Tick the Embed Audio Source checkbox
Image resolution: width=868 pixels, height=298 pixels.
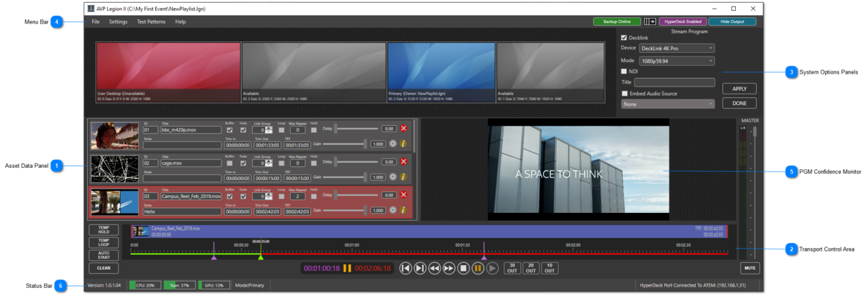(x=625, y=94)
